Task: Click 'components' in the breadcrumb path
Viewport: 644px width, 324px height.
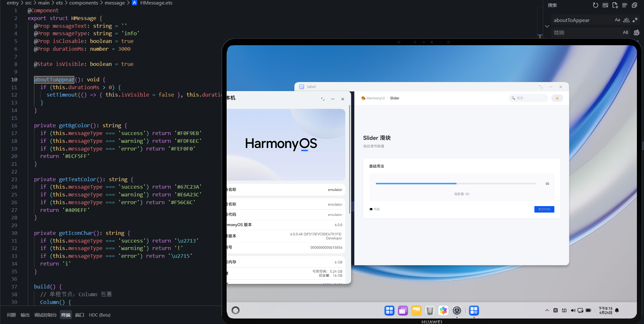Action: (x=83, y=3)
